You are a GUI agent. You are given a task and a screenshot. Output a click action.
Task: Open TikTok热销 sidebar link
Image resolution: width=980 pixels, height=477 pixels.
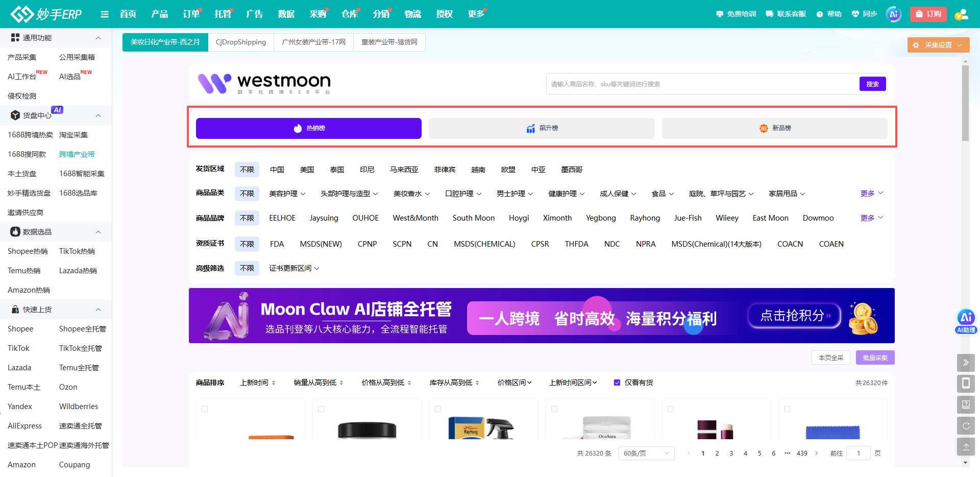point(77,251)
